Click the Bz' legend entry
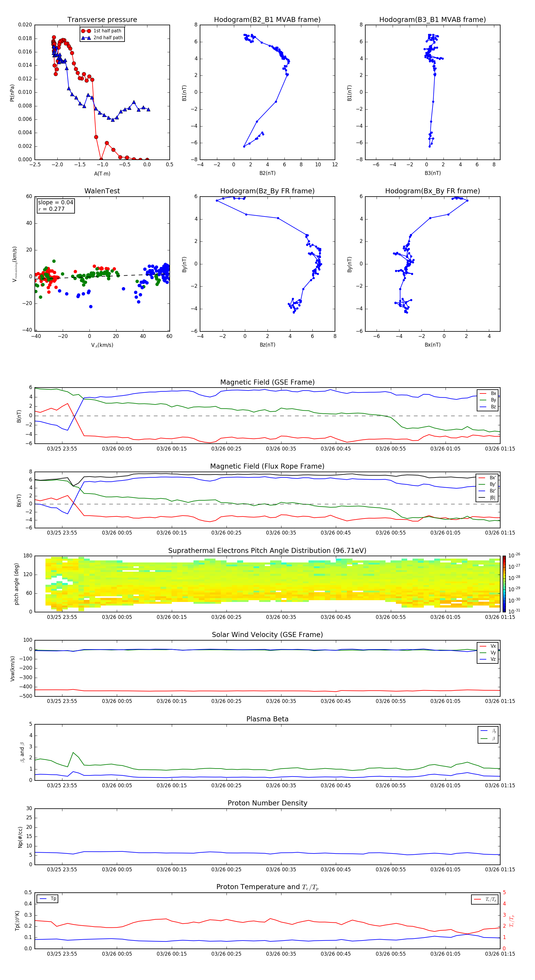The height and width of the screenshot is (980, 535). click(x=487, y=491)
